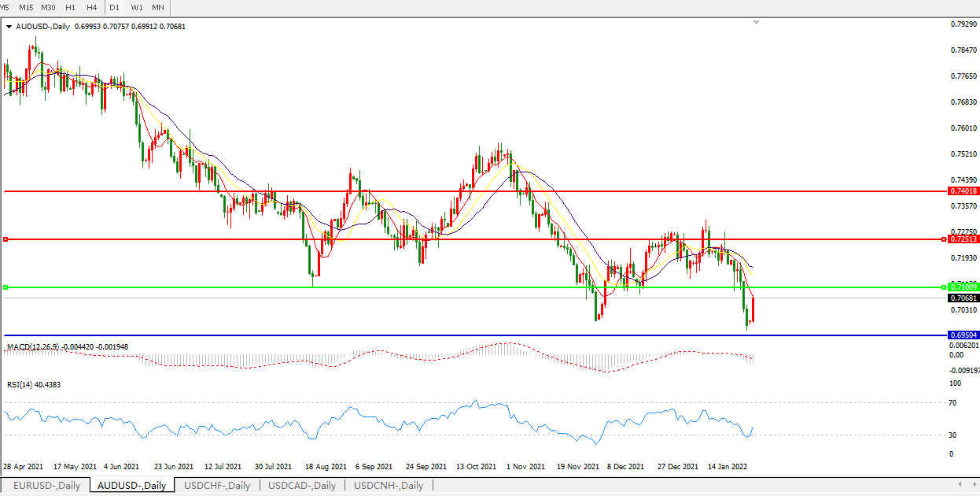
Task: Switch to the USDCHF-,Daily tab
Action: click(x=217, y=486)
